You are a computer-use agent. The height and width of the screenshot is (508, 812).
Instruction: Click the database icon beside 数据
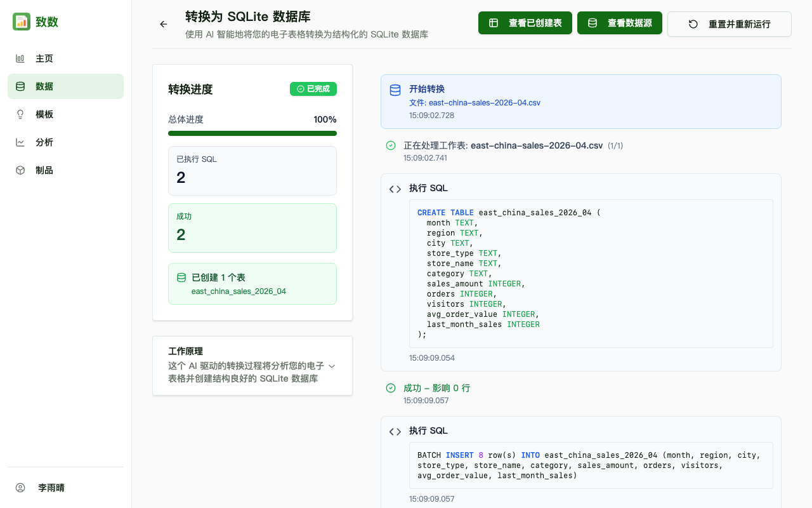(x=20, y=86)
